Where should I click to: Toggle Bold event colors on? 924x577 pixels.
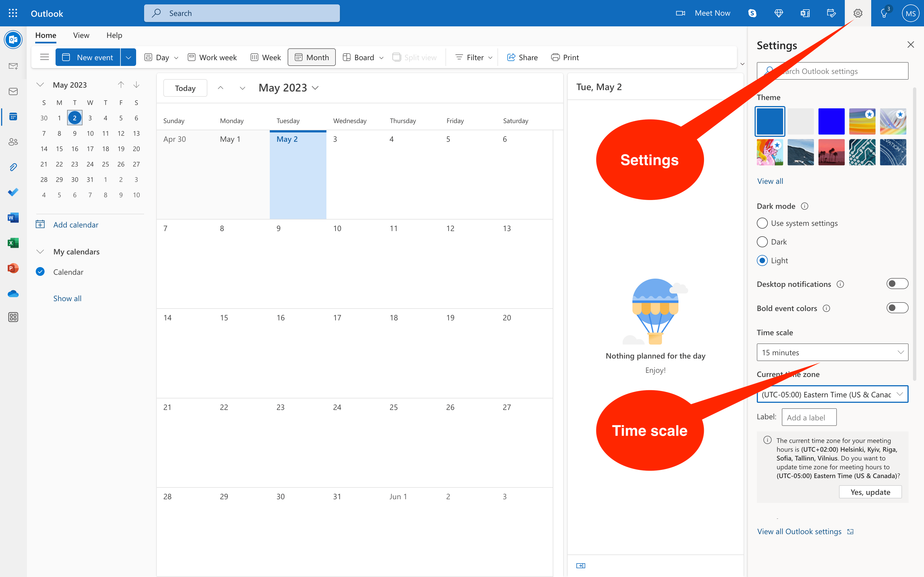[898, 307]
